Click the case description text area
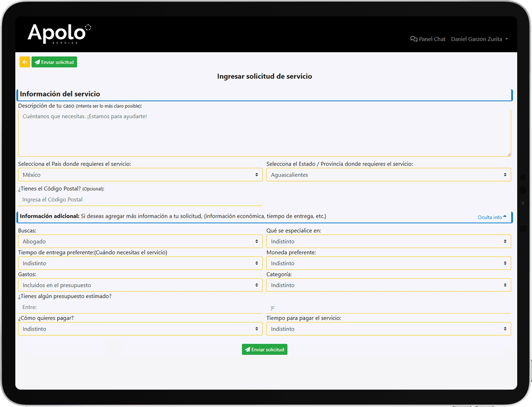 coord(264,133)
